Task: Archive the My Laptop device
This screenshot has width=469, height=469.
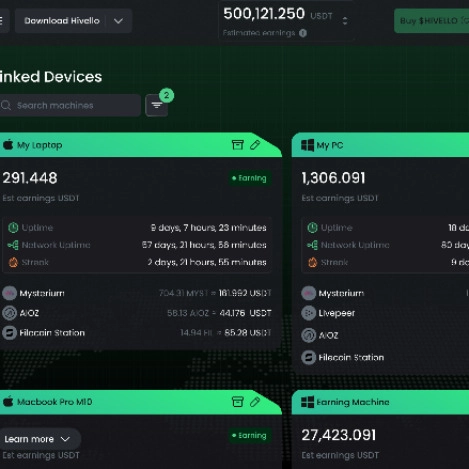Action: (237, 145)
